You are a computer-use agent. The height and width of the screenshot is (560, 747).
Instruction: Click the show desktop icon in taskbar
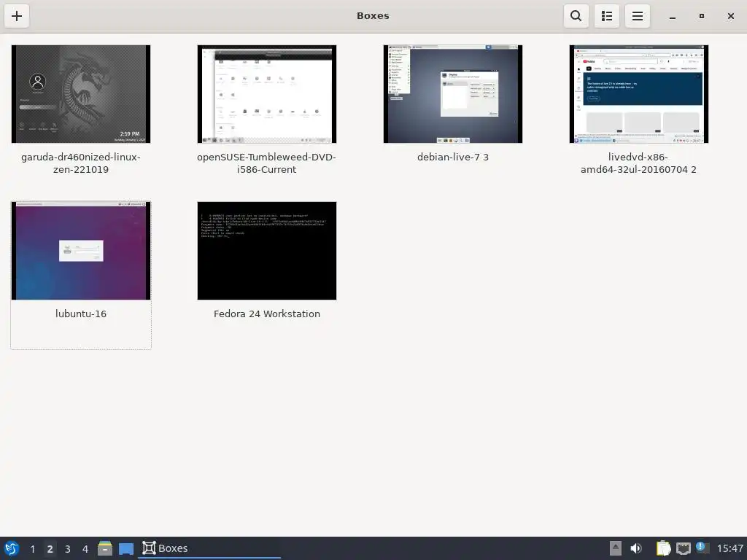pos(126,549)
